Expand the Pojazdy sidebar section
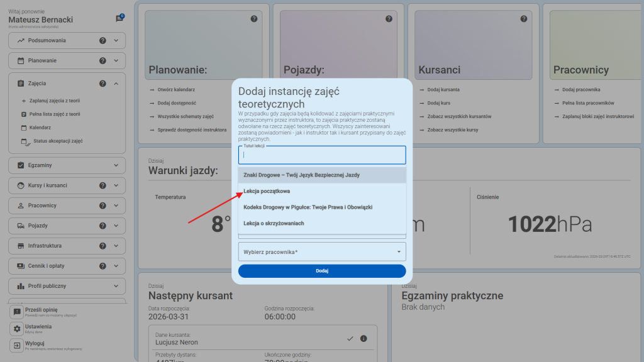The height and width of the screenshot is (362, 644). click(116, 226)
